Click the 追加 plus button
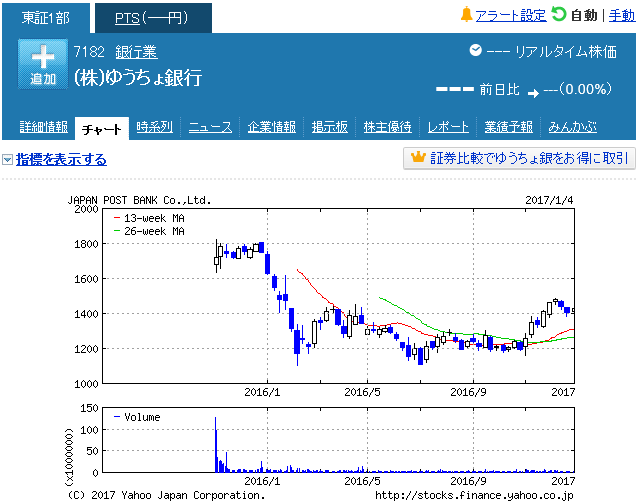This screenshot has height=502, width=639. (43, 65)
